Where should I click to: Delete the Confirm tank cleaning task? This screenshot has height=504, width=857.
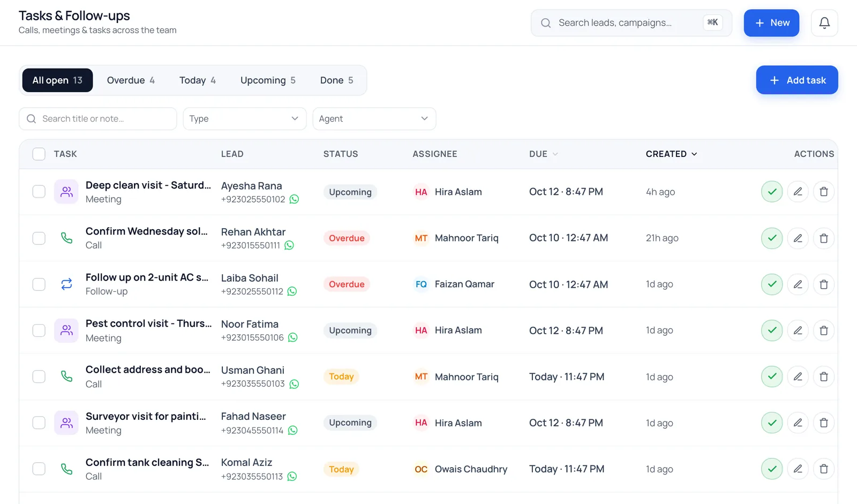824,469
